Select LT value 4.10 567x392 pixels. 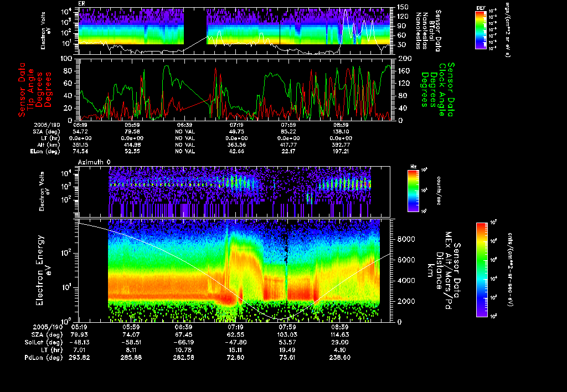pyautogui.click(x=339, y=350)
